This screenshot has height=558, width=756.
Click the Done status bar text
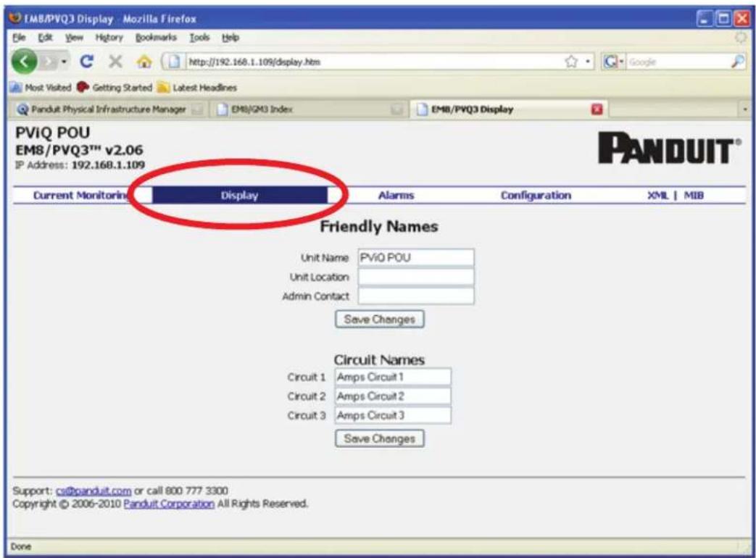pos(21,546)
